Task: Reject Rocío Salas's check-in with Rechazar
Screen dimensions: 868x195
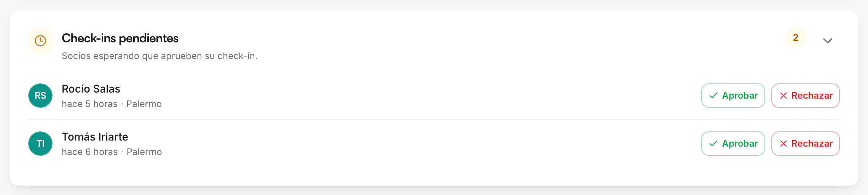Action: pyautogui.click(x=806, y=96)
